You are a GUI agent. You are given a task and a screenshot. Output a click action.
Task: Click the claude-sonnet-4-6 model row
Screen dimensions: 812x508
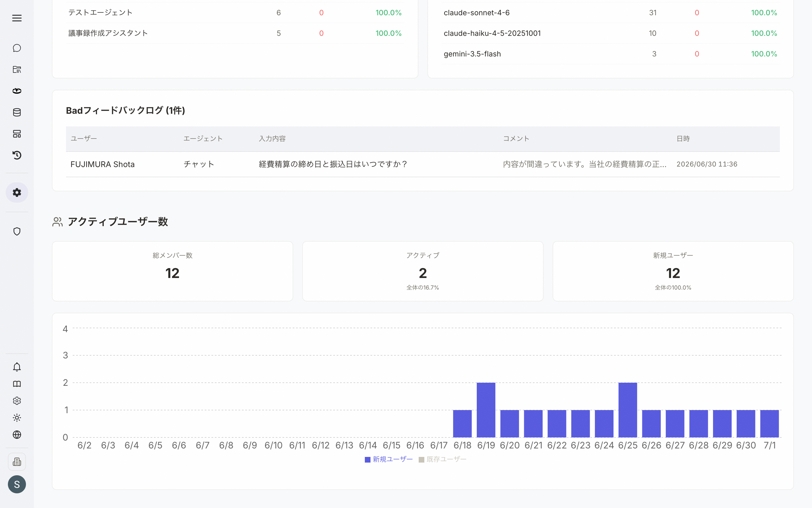pos(610,13)
